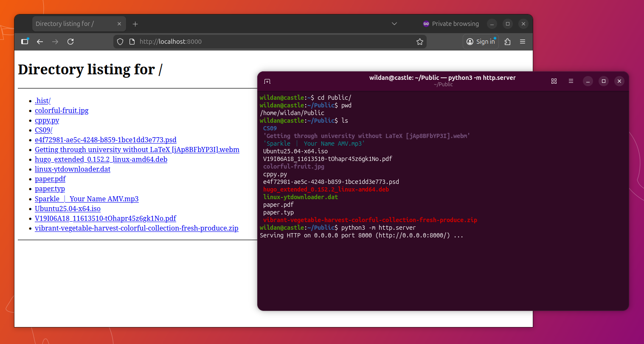The image size is (644, 344).
Task: Open the Firefox extensions puzzle icon
Action: (507, 42)
